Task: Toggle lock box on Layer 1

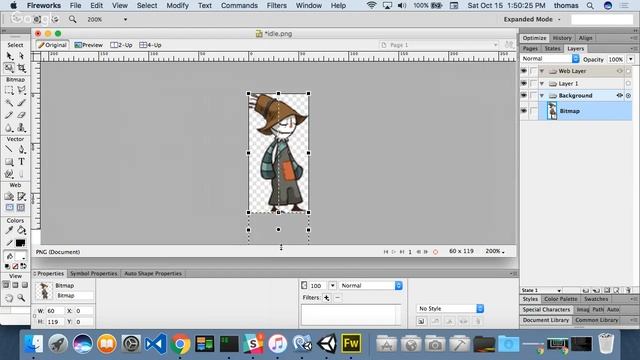Action: coord(533,83)
